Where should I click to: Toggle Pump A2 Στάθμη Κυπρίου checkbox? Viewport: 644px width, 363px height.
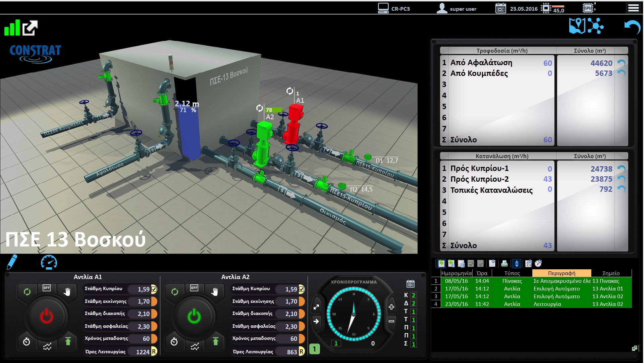[302, 289]
